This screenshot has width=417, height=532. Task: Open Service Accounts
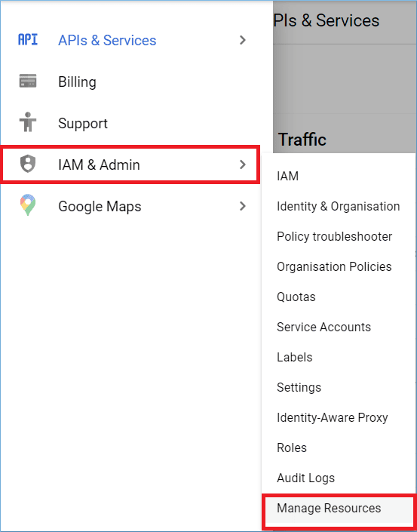(x=323, y=327)
